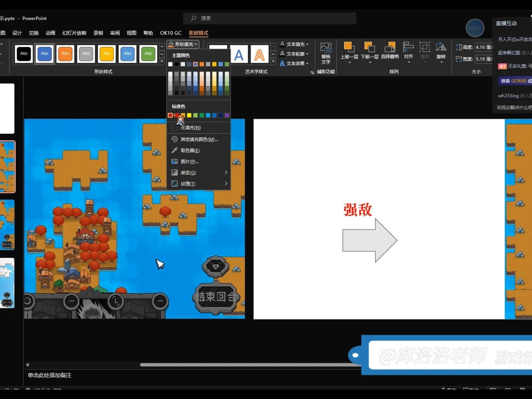Open the Selection Pane (选择窗格)

[390, 51]
